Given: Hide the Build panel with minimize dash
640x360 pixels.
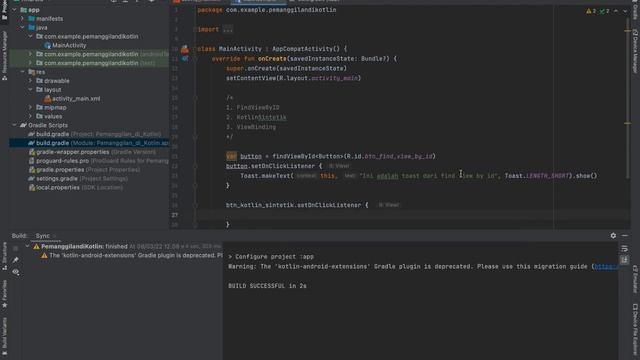Looking at the screenshot, I should pos(625,236).
